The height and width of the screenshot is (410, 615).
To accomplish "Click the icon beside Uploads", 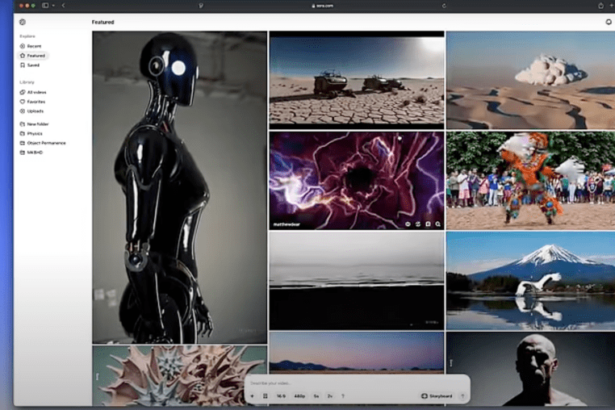I will [22, 111].
